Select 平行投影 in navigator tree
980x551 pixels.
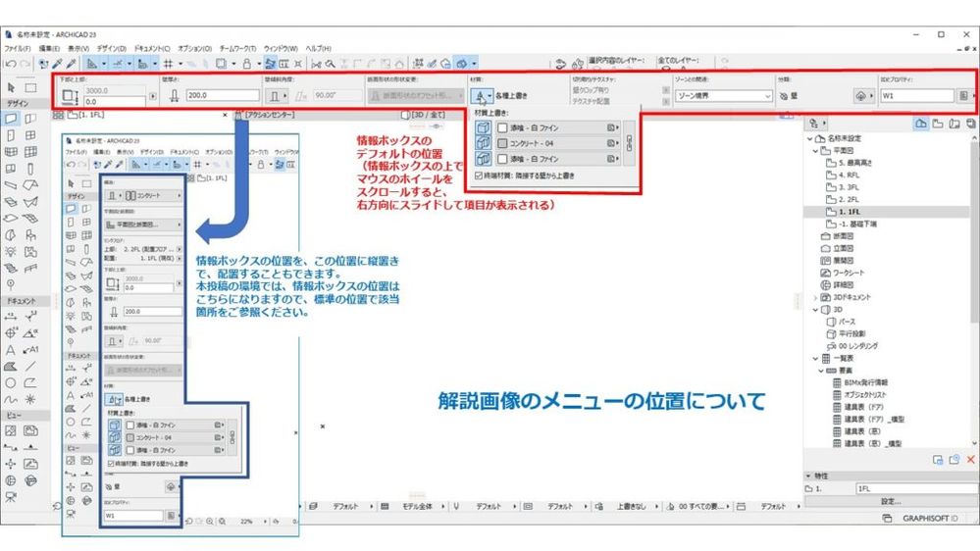tap(851, 334)
